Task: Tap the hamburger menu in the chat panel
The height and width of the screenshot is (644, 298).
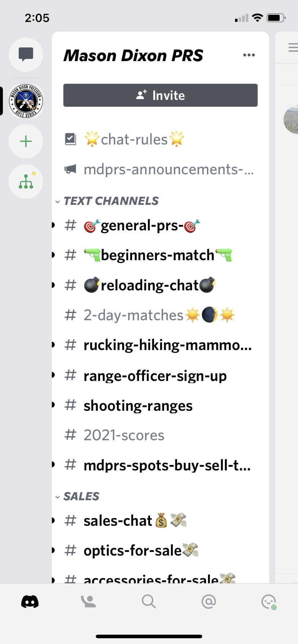Action: pyautogui.click(x=293, y=47)
